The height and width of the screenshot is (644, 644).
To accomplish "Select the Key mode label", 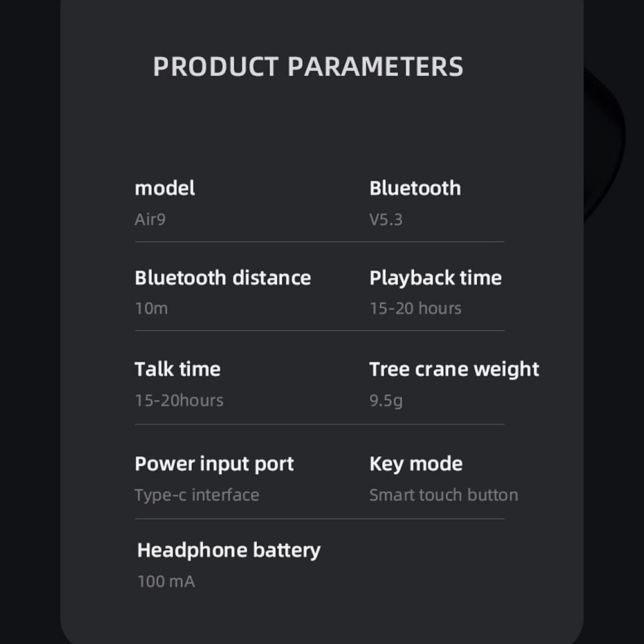I will [416, 464].
